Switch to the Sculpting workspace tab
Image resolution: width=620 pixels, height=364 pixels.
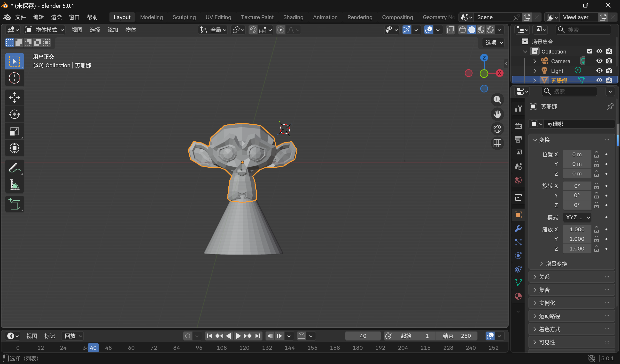coord(184,17)
